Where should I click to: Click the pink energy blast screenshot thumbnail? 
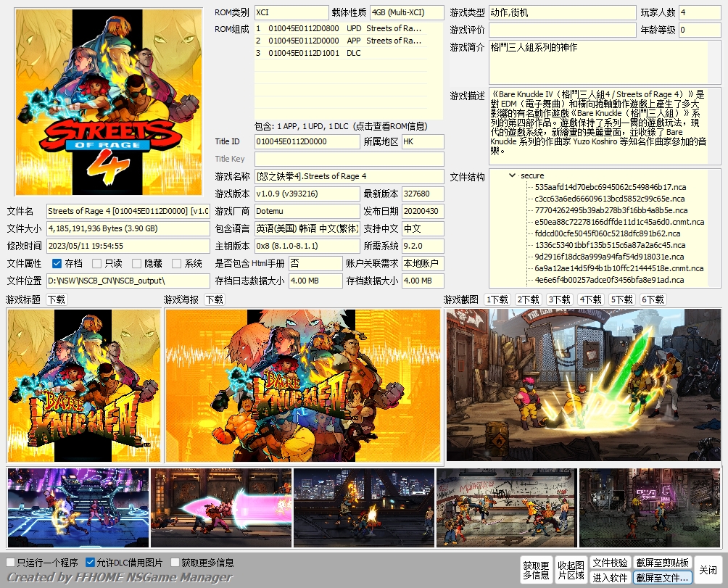[221, 508]
